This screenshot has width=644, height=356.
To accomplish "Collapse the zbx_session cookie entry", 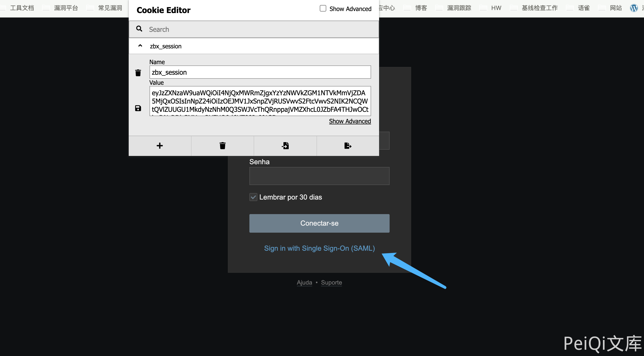I will tap(140, 46).
